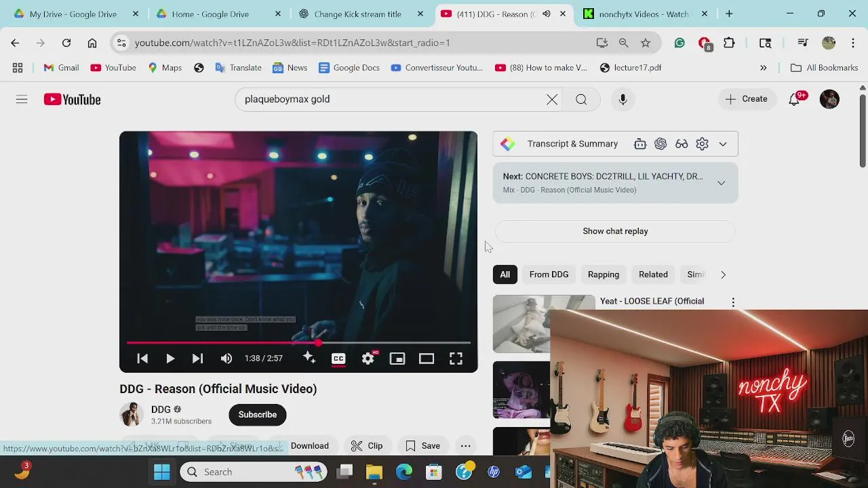Expand the Transcript & Summary panel chevron
Screen dimensions: 868x488
pyautogui.click(x=723, y=144)
